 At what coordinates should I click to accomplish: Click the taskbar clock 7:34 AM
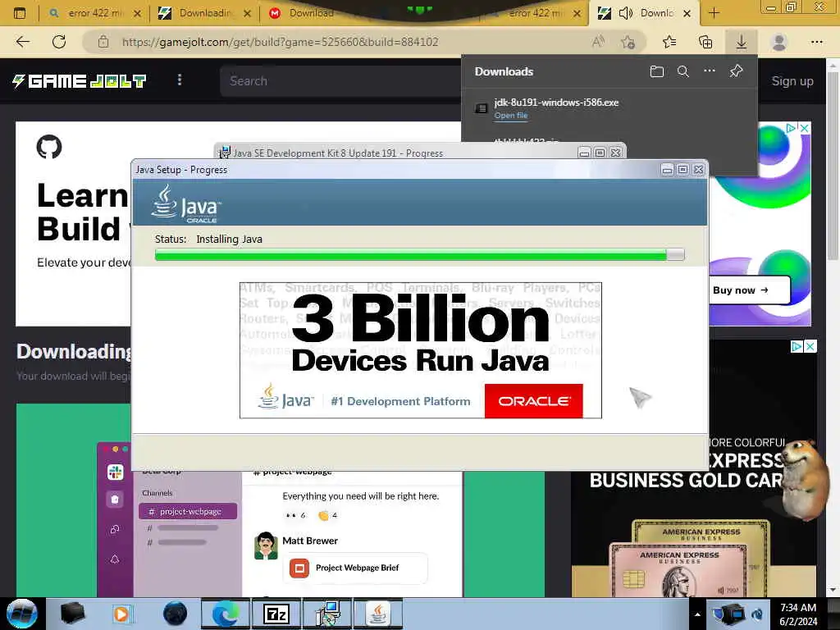pyautogui.click(x=798, y=608)
